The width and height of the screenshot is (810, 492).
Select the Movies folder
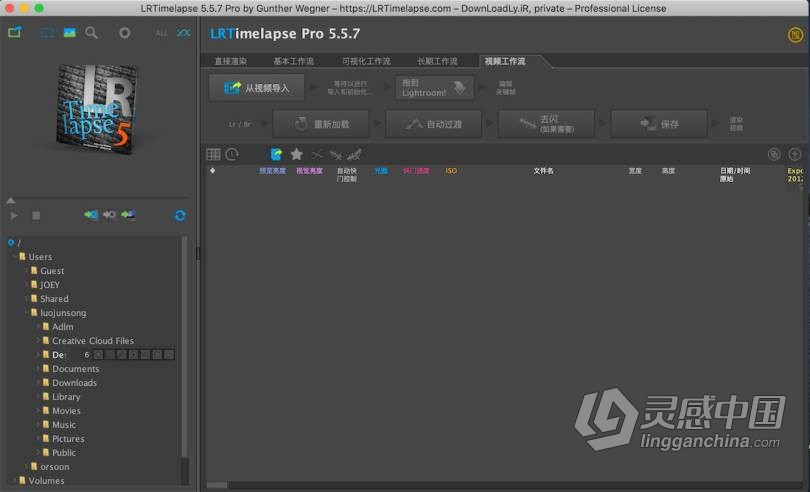click(x=66, y=410)
